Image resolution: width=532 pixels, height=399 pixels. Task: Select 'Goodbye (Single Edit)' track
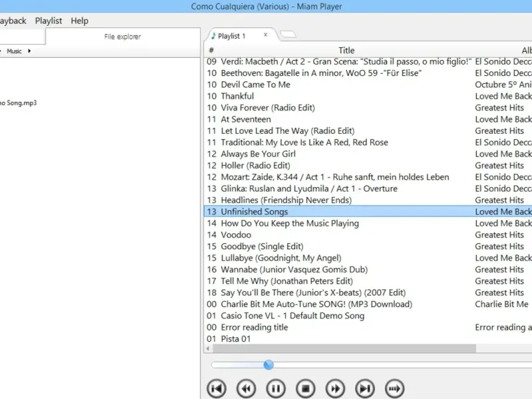[x=368, y=246]
